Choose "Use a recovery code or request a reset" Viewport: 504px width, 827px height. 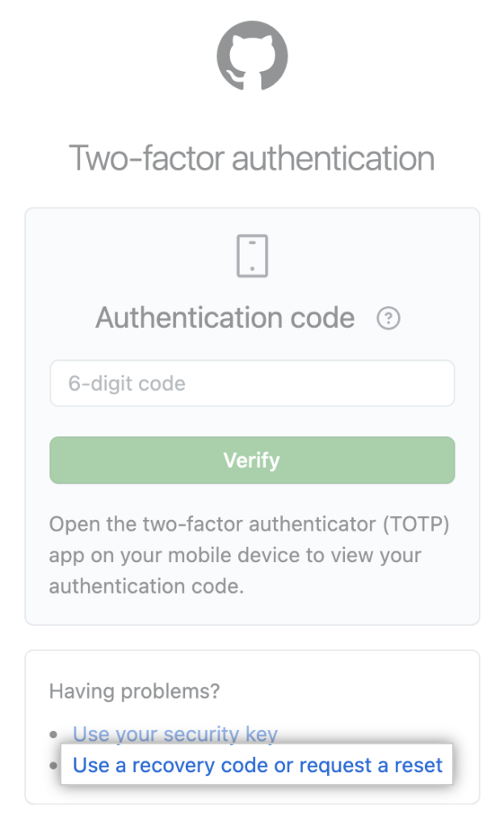point(258,765)
